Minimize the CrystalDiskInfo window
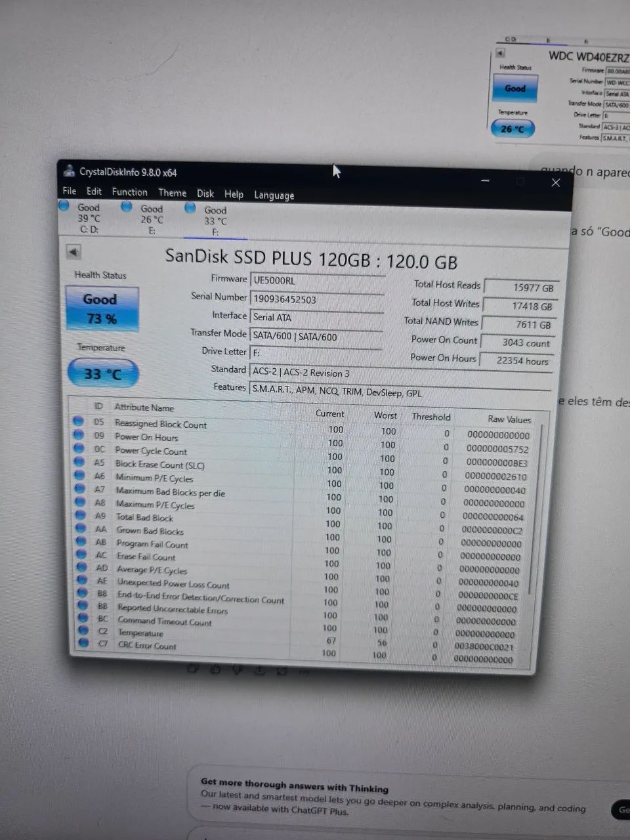This screenshot has width=630, height=840. [486, 180]
